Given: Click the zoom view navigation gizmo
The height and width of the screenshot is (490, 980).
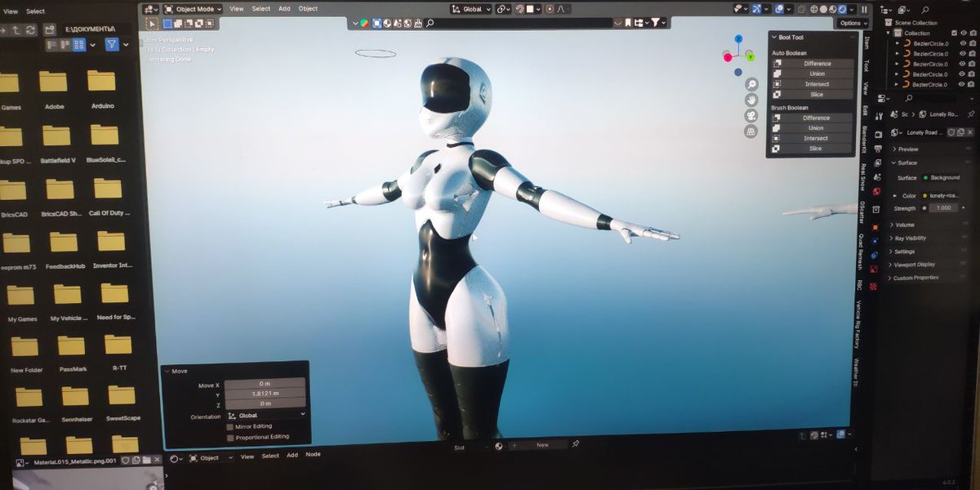Looking at the screenshot, I should pos(752,84).
